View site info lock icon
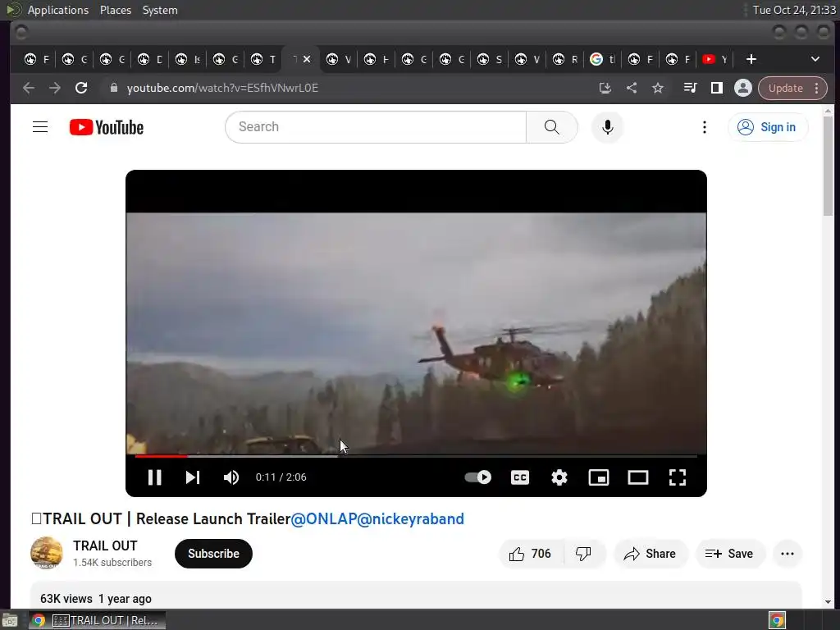The image size is (840, 630). [x=113, y=88]
